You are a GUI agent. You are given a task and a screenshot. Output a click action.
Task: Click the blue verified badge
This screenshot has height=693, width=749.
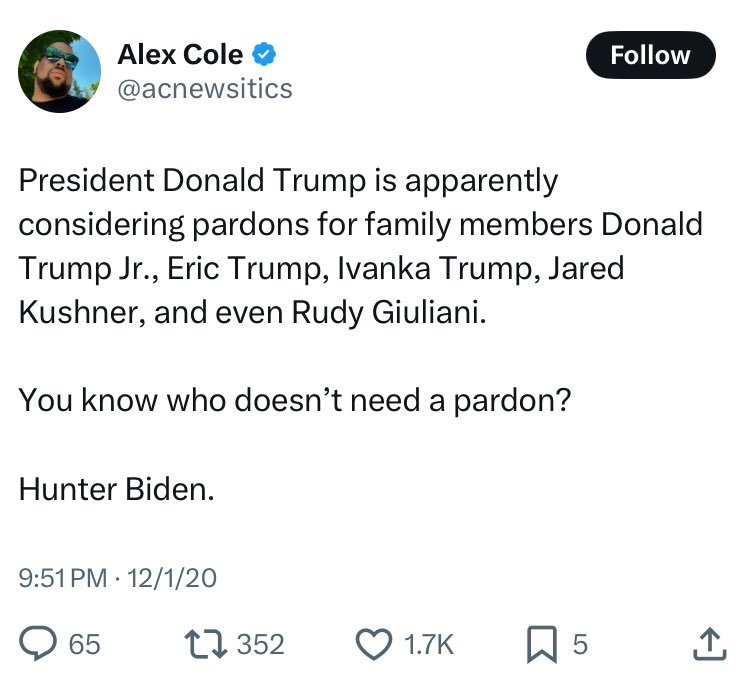click(x=264, y=55)
